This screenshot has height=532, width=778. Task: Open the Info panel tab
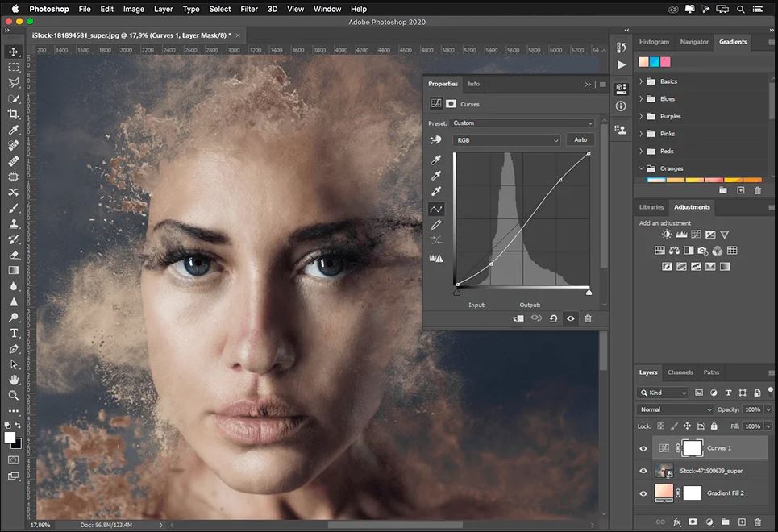coord(473,84)
